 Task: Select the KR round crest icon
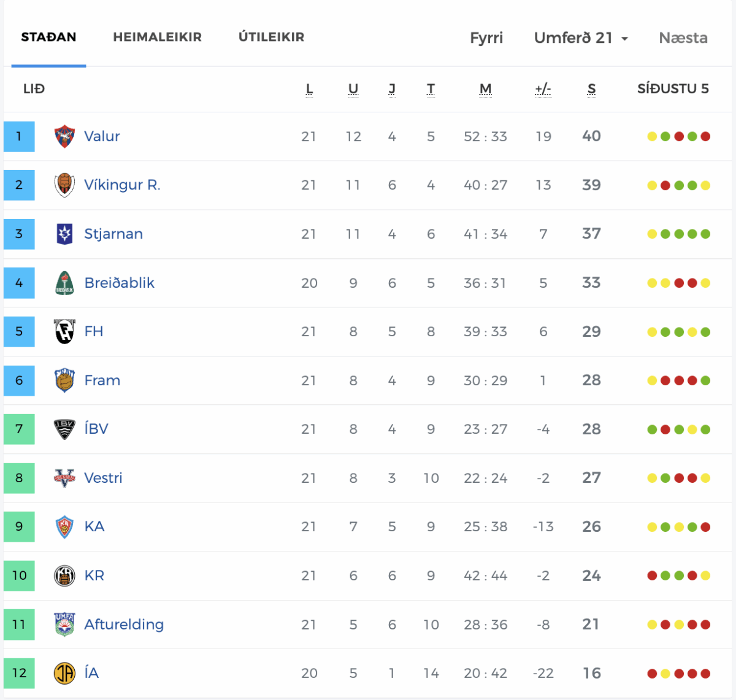(64, 575)
